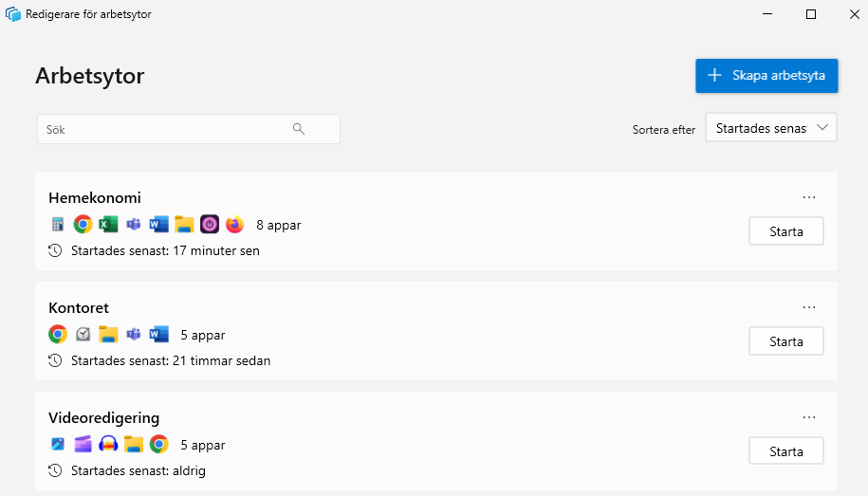Viewport: 868px width, 496px height.
Task: Click the Audacity headphones icon in Videoredigering
Action: click(x=108, y=445)
